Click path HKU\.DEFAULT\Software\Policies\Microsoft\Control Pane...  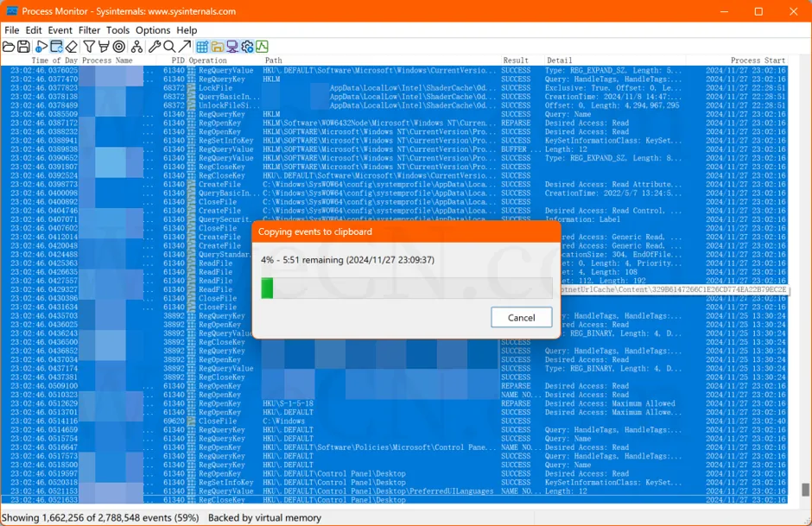374,447
